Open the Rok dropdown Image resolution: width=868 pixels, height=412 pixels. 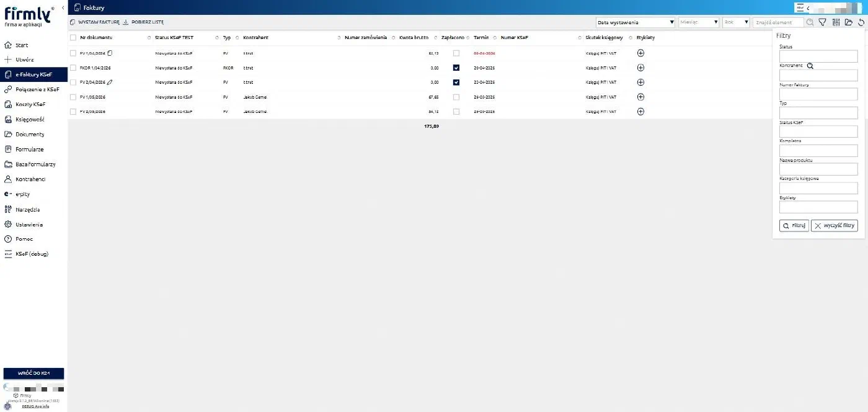tap(736, 22)
